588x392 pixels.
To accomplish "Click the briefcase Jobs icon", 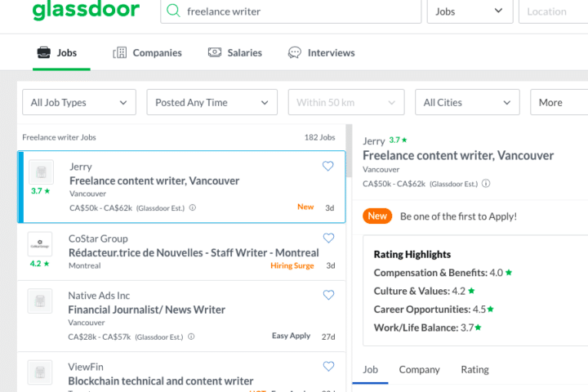I will coord(44,52).
